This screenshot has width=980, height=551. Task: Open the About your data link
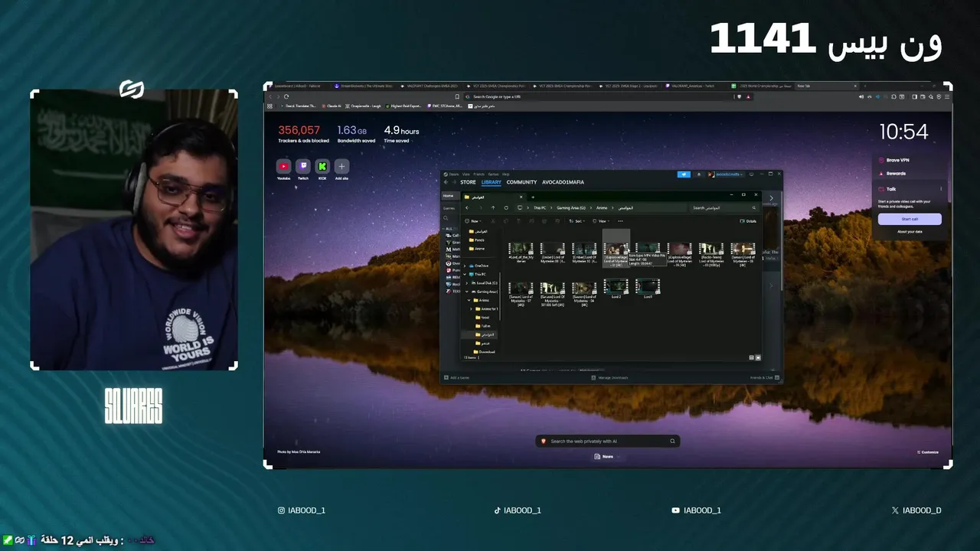[910, 231]
